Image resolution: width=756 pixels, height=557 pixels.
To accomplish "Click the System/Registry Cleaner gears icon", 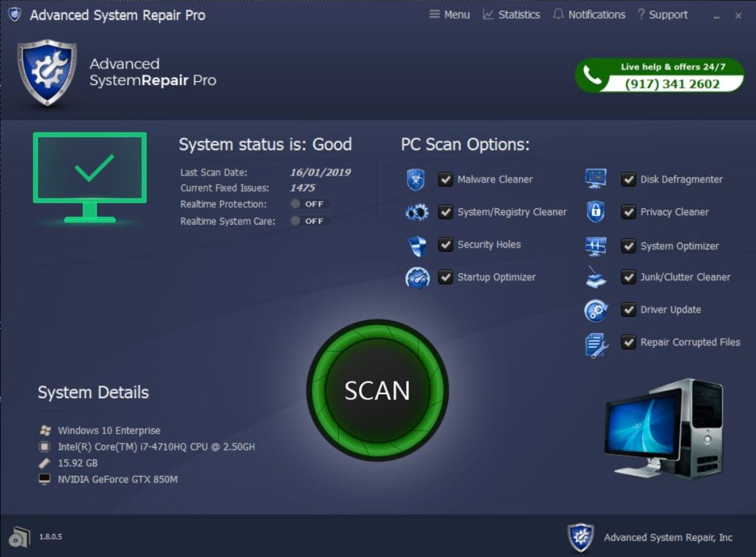I will [416, 213].
